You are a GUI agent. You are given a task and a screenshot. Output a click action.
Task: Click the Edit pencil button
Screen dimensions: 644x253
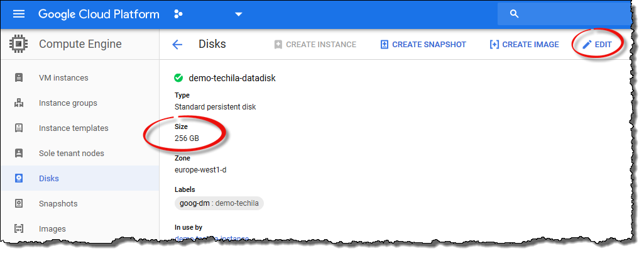click(597, 45)
